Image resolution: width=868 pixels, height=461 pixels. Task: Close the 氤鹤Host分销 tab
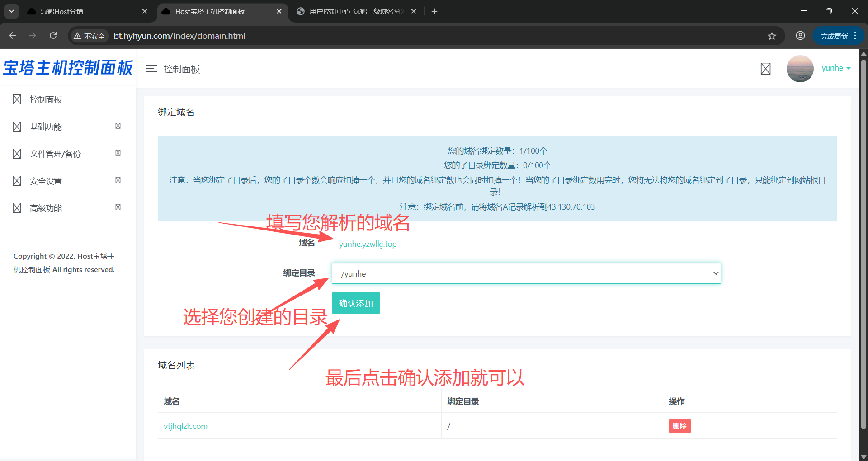145,11
